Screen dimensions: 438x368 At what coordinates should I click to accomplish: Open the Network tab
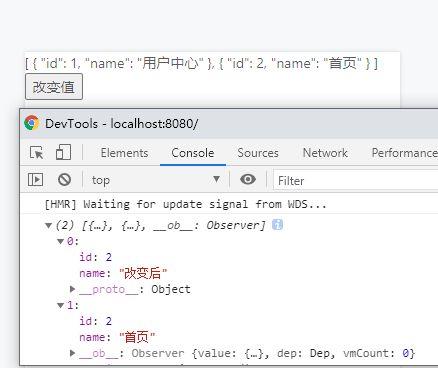click(x=325, y=153)
